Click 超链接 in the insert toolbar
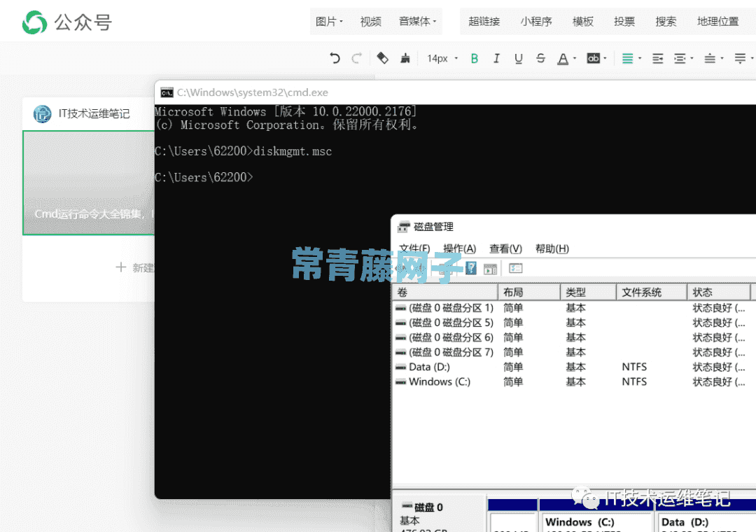Screen dimensions: 756x532 (x=484, y=21)
